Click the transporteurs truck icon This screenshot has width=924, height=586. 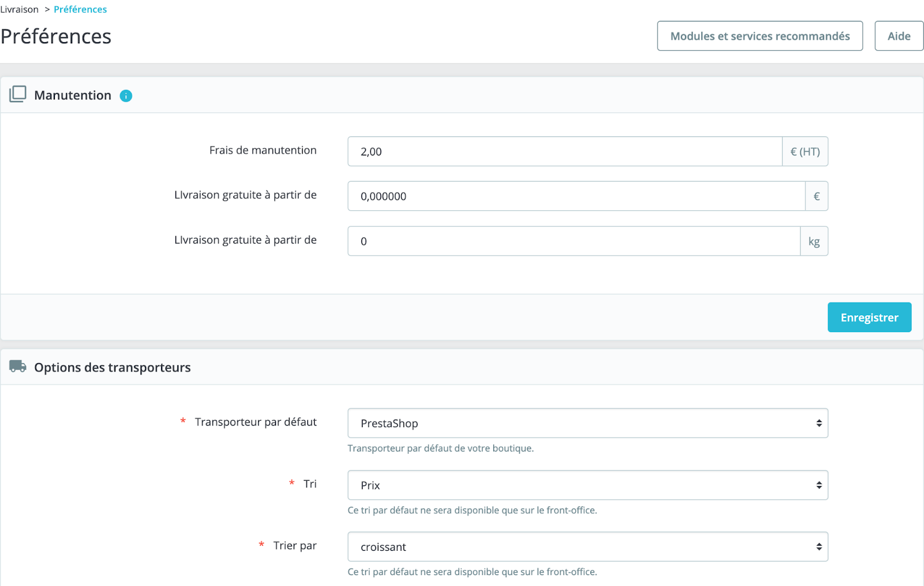point(18,367)
